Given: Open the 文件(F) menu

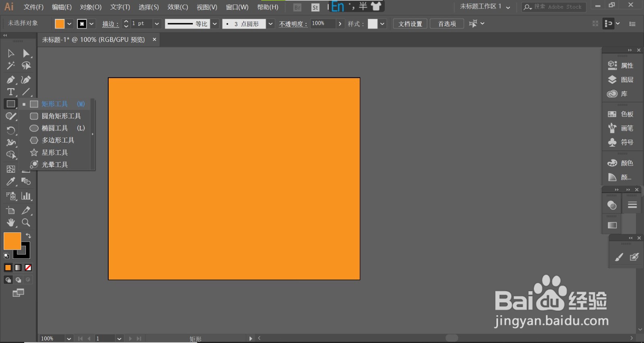Looking at the screenshot, I should click(33, 7).
